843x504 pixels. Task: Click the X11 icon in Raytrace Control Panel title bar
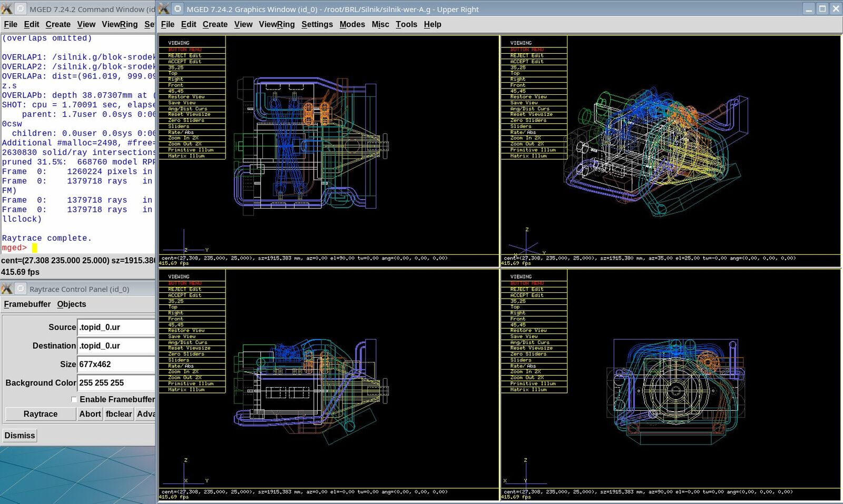point(6,289)
